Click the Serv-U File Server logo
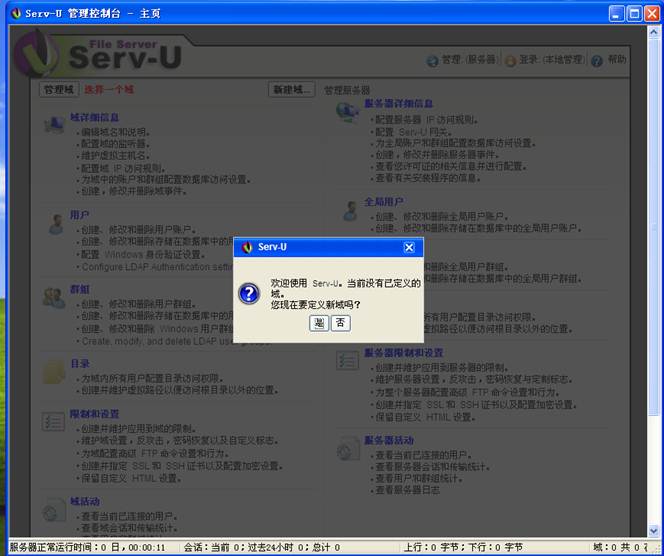This screenshot has height=556, width=664. pos(98,54)
